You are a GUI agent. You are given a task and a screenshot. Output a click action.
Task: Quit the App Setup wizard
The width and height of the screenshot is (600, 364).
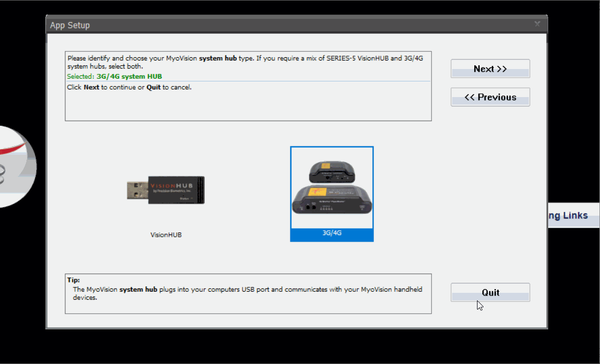tap(490, 292)
